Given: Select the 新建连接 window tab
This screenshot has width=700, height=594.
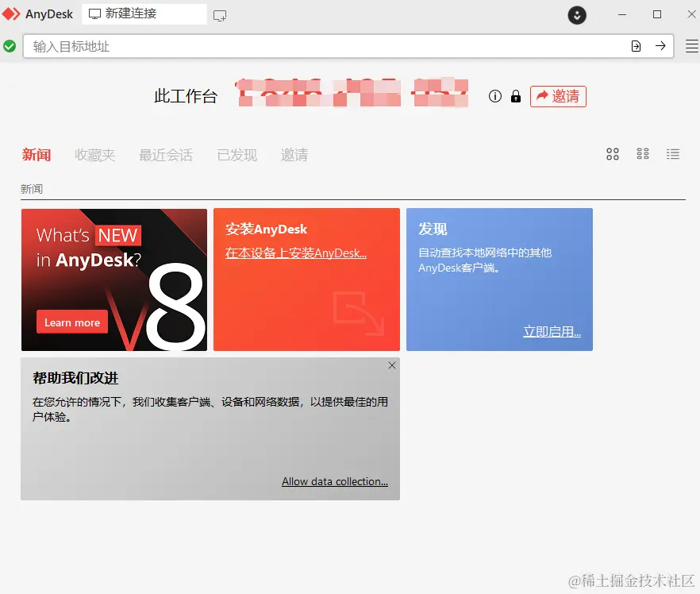Looking at the screenshot, I should click(144, 13).
